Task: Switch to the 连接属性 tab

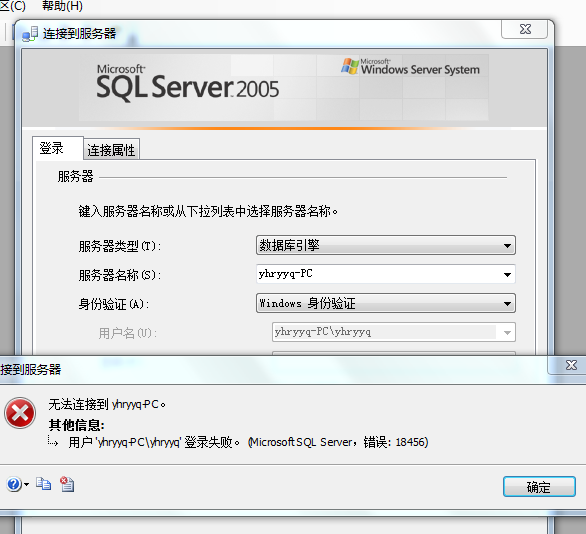Action: pyautogui.click(x=111, y=150)
